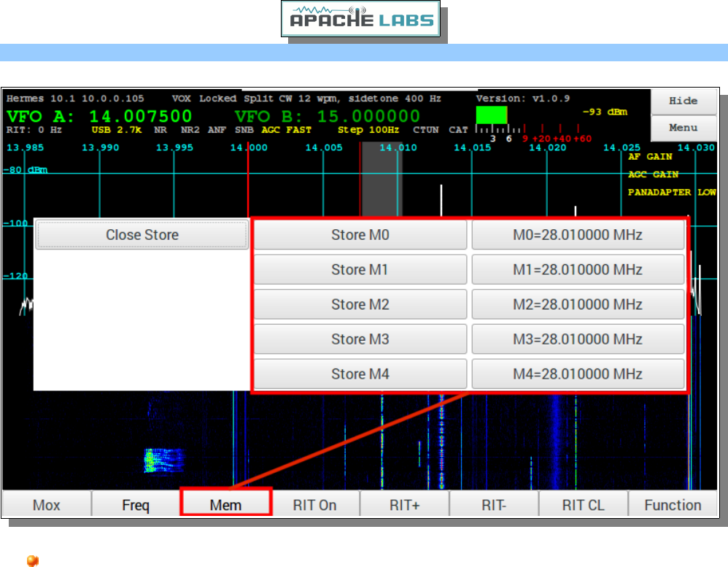Click the Split status label

[259, 99]
